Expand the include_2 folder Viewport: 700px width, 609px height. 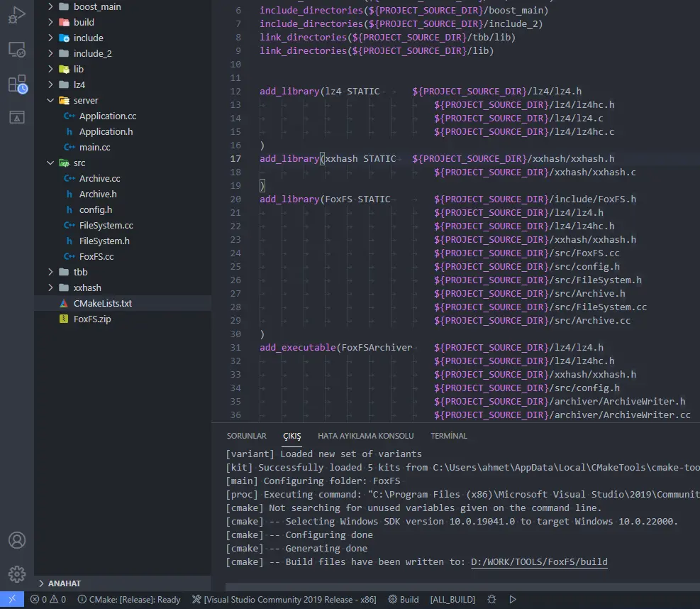pos(50,53)
